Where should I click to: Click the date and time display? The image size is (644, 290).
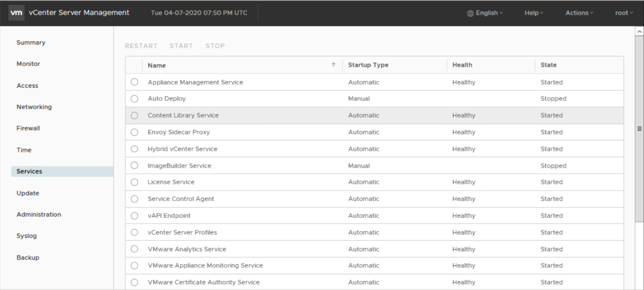coord(199,13)
